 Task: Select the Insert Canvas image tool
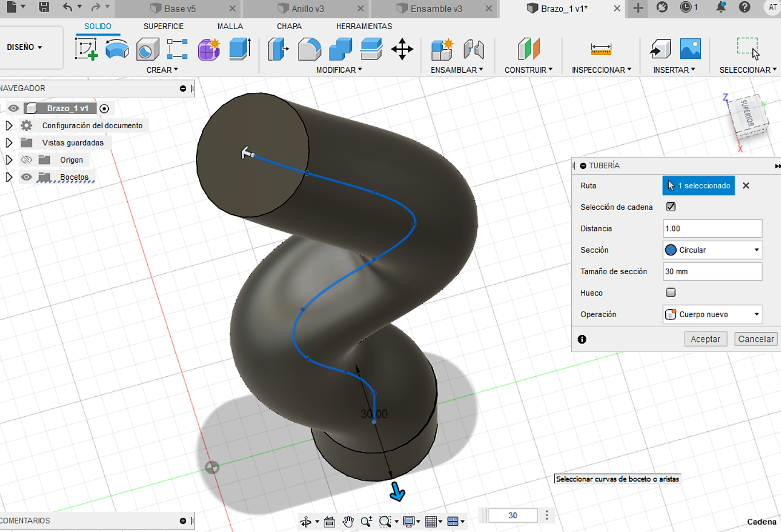click(690, 49)
